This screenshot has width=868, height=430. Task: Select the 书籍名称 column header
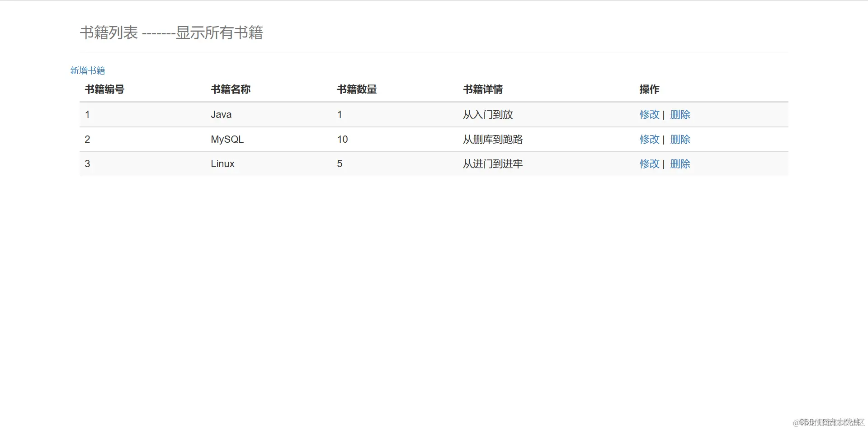pyautogui.click(x=231, y=89)
